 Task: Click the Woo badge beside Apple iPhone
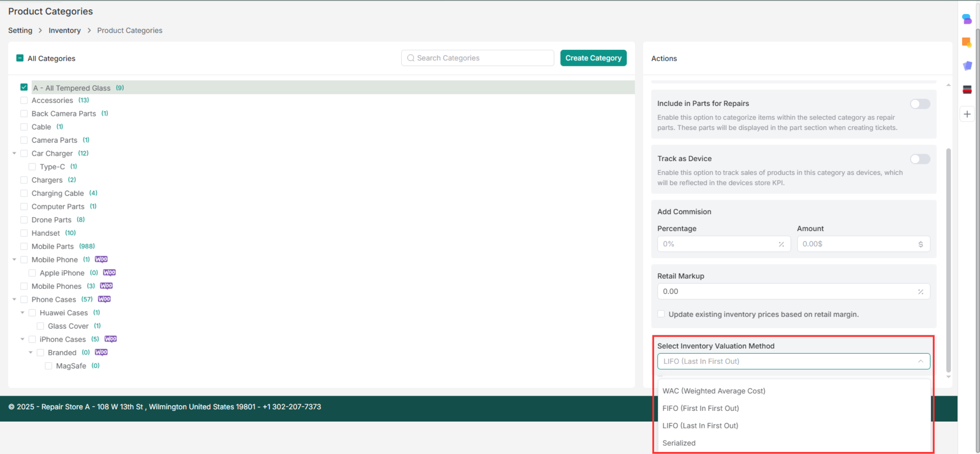109,272
